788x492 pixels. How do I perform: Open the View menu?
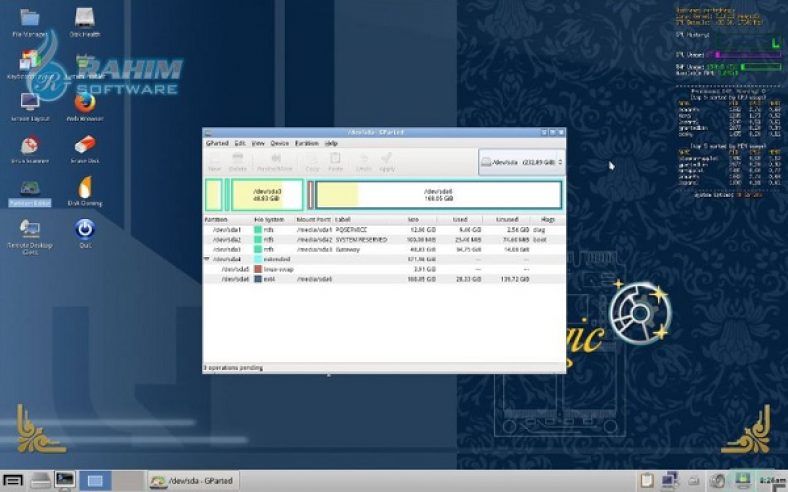[x=258, y=143]
